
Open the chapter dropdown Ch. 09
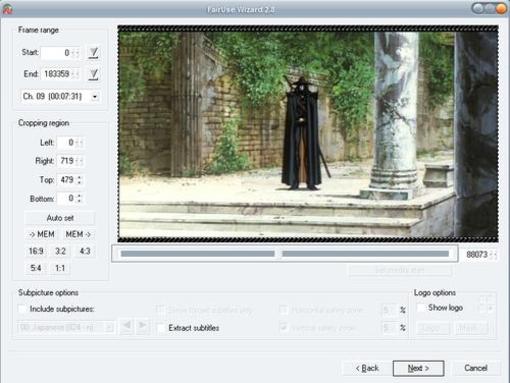tap(60, 97)
